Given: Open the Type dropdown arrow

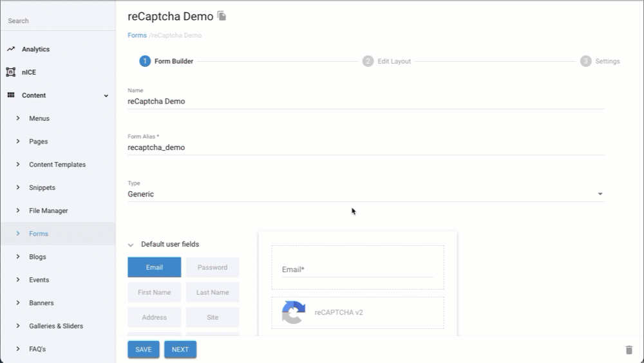Looking at the screenshot, I should coord(600,194).
